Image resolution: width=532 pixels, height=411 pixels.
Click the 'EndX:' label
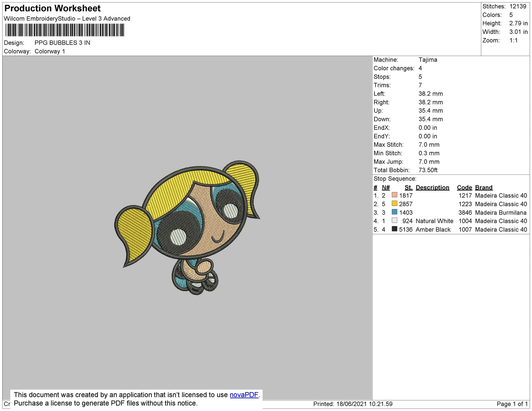coord(382,127)
